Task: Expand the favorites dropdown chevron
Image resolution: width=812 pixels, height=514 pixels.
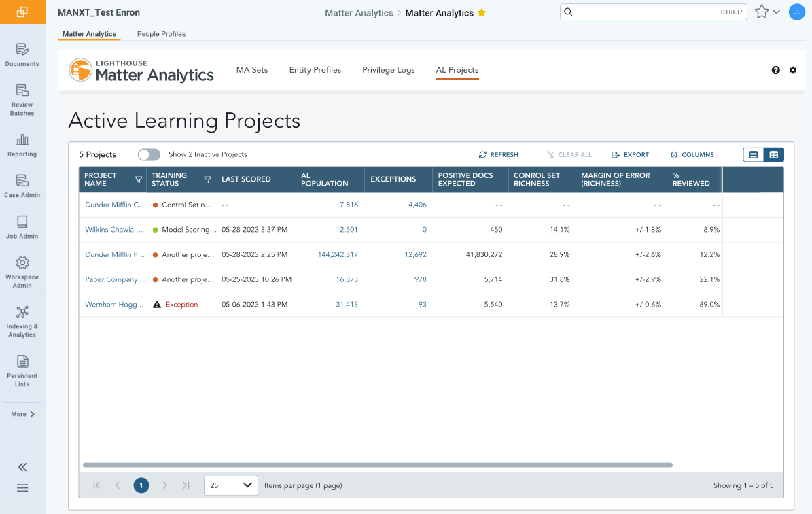Action: (776, 12)
